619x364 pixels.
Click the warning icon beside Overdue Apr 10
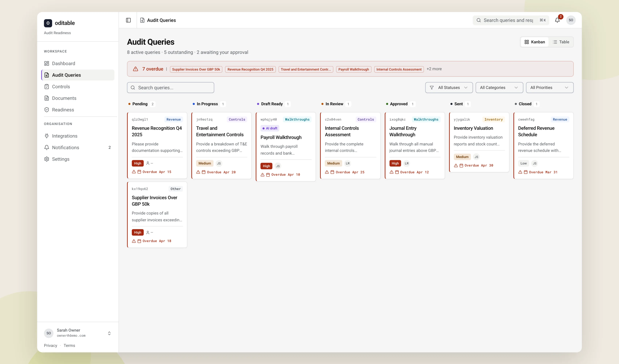(x=262, y=175)
